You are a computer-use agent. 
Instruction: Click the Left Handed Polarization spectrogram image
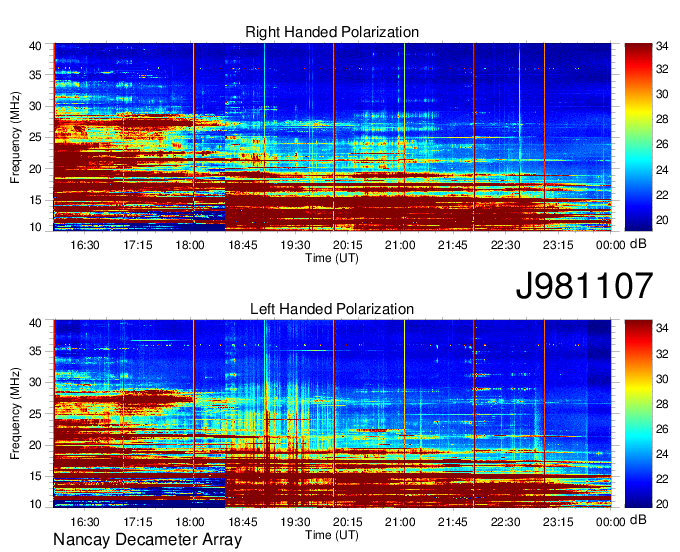pos(332,414)
